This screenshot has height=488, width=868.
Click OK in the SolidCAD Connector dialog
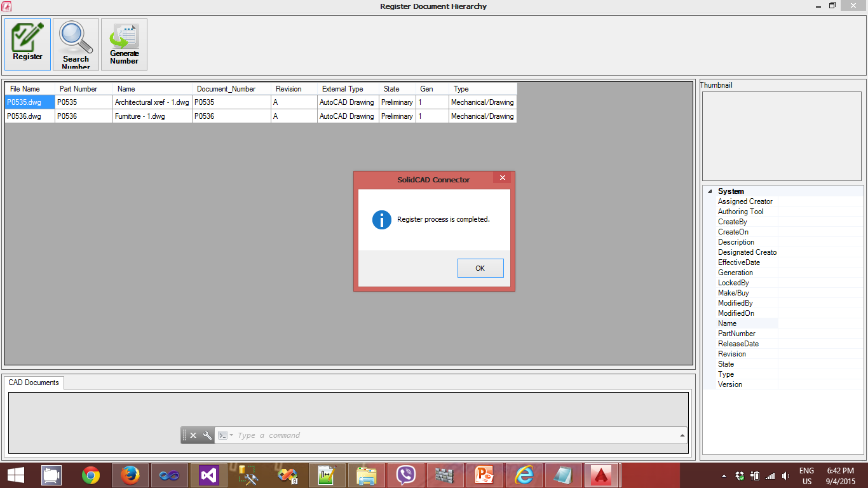pos(480,268)
